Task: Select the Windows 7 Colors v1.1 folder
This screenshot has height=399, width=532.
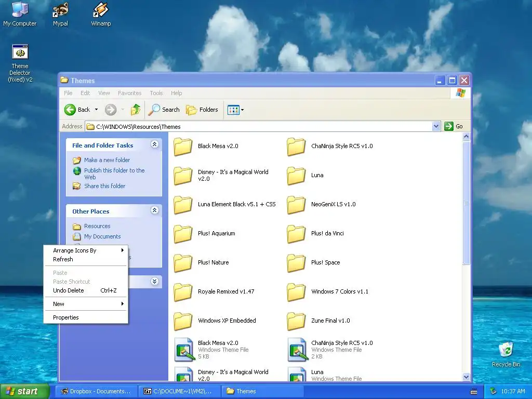Action: [x=328, y=291]
